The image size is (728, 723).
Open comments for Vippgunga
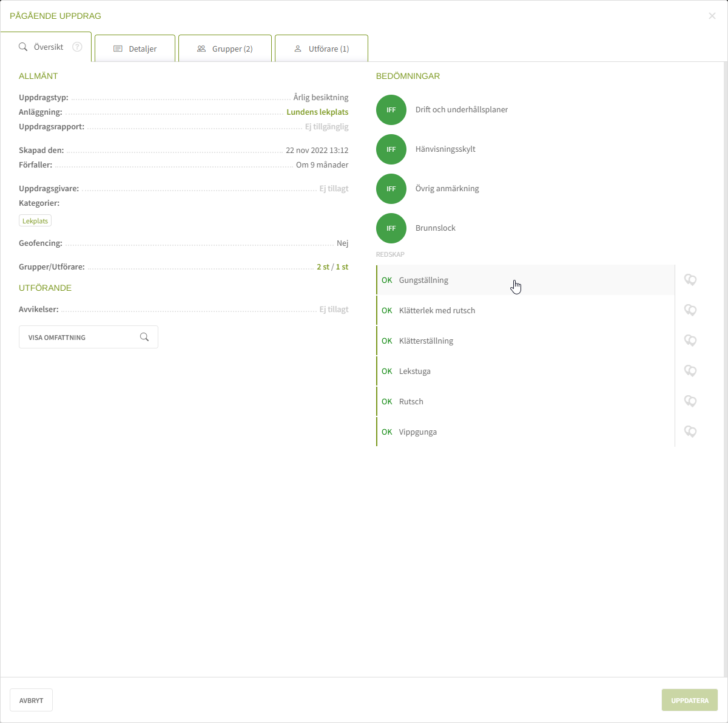690,432
